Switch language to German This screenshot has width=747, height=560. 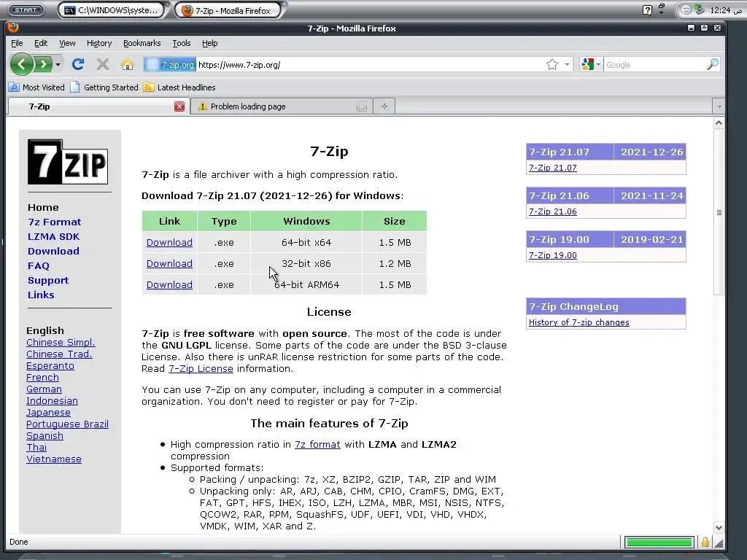pos(44,389)
